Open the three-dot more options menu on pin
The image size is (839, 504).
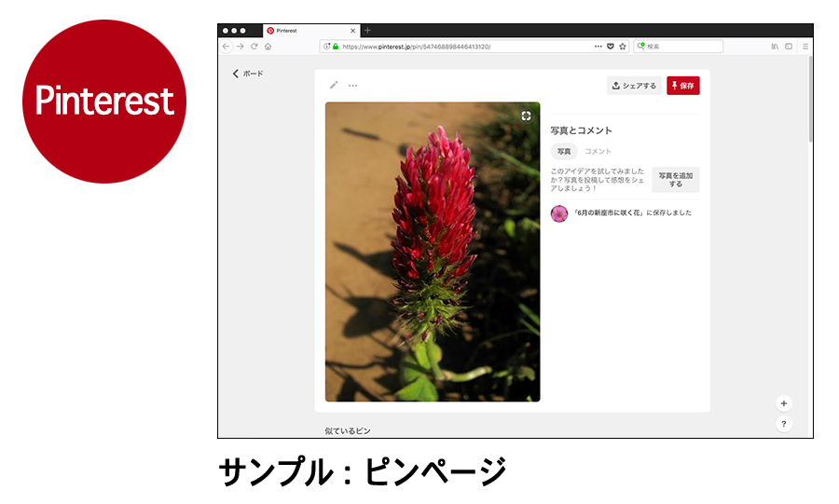click(x=353, y=86)
